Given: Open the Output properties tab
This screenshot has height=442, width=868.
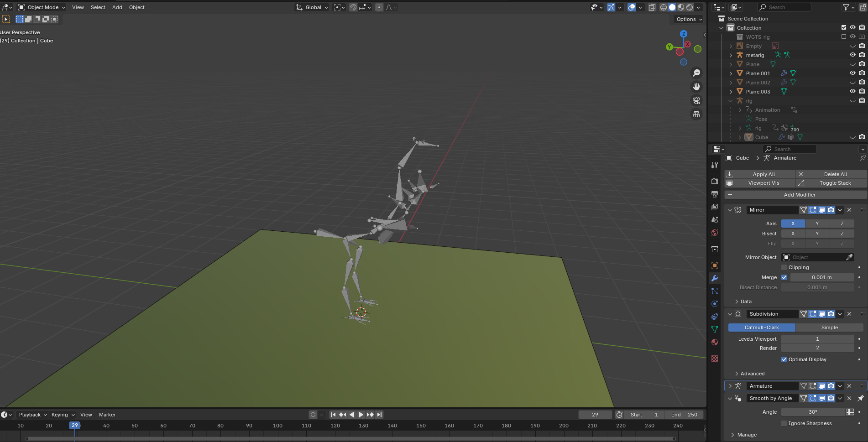Looking at the screenshot, I should pyautogui.click(x=715, y=194).
